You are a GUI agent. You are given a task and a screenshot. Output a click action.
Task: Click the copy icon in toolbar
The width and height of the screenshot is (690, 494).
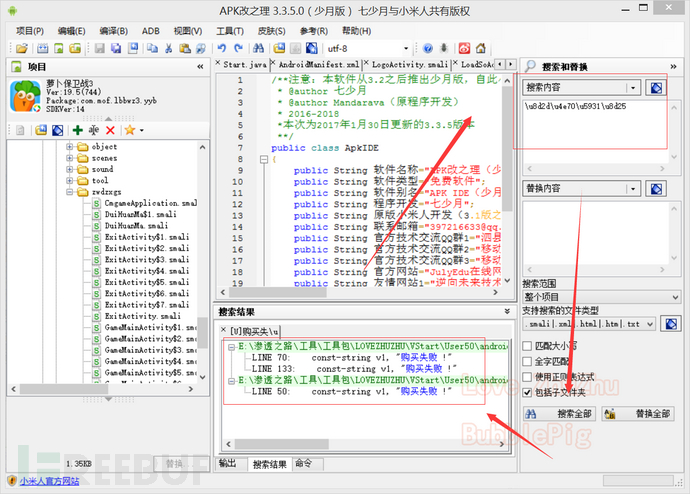coord(152,48)
